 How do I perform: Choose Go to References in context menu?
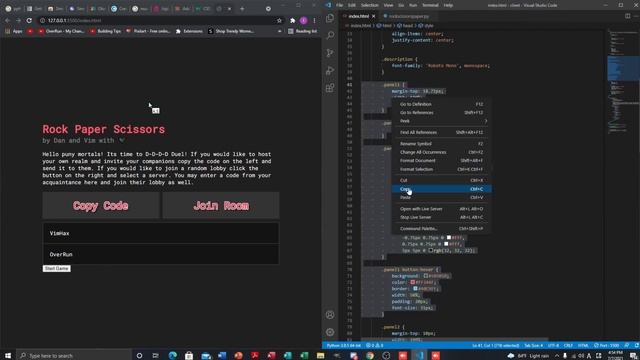tap(441, 113)
